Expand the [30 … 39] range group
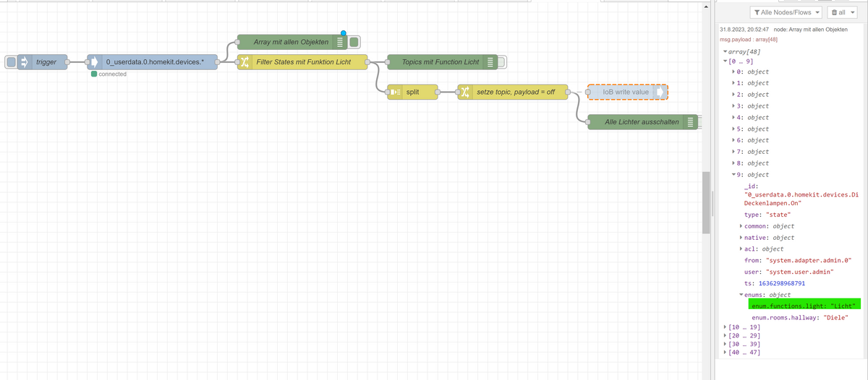 tap(726, 344)
